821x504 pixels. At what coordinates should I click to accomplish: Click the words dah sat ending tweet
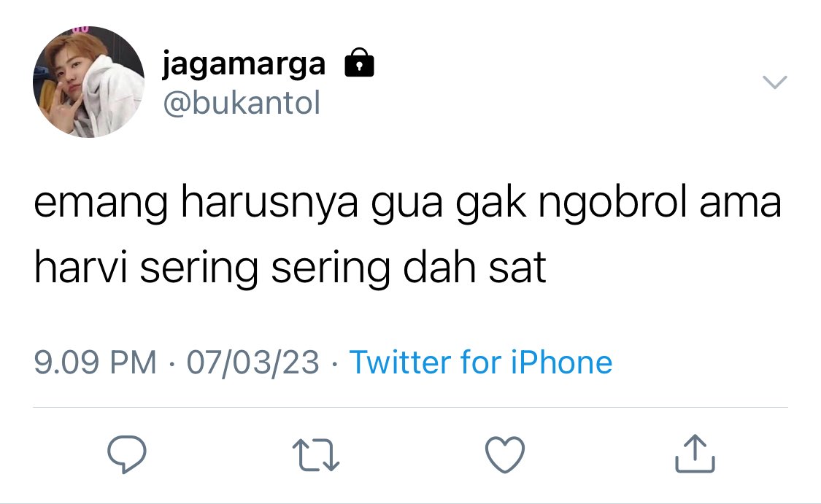pos(474,267)
